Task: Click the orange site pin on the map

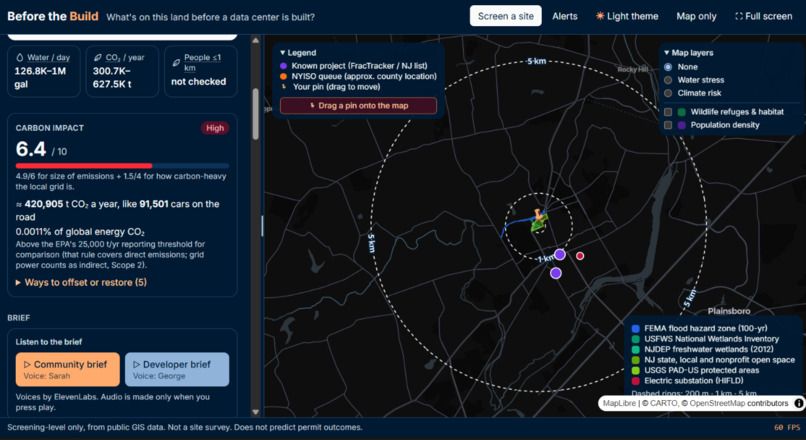Action: pyautogui.click(x=538, y=213)
